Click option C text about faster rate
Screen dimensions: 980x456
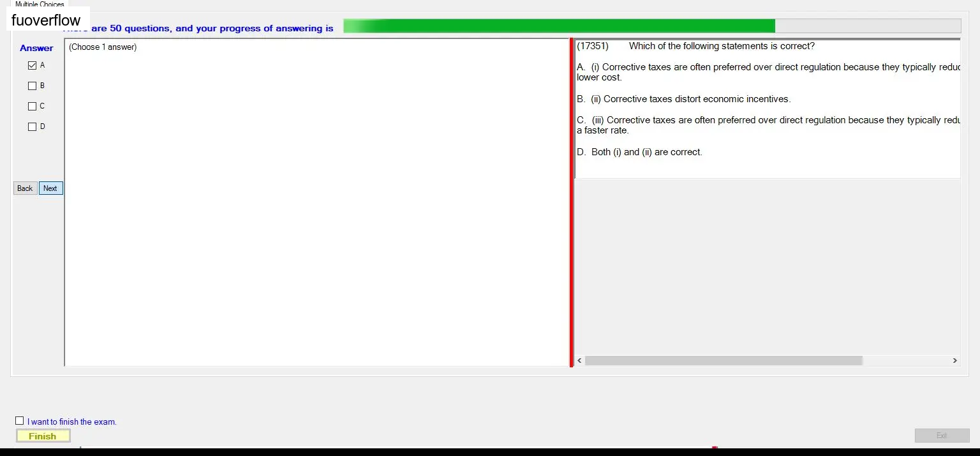(x=768, y=125)
